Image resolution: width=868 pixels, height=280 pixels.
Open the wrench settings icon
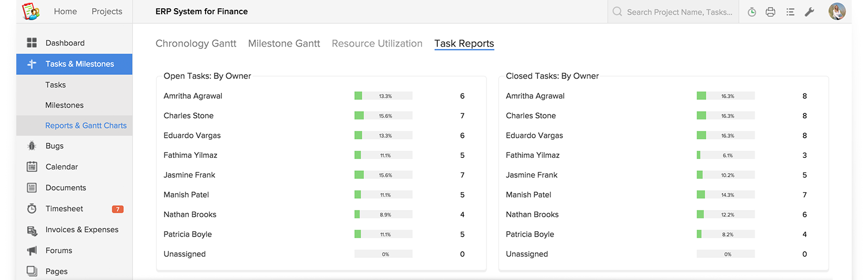pyautogui.click(x=809, y=12)
